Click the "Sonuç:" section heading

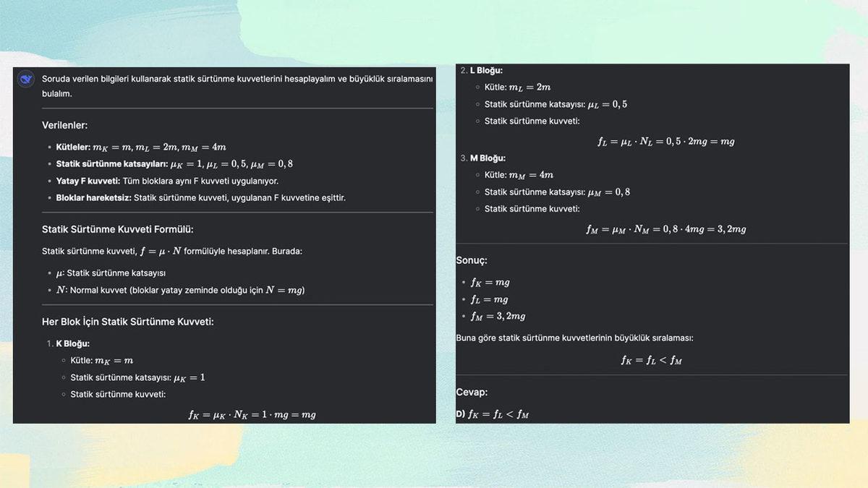[x=471, y=260]
